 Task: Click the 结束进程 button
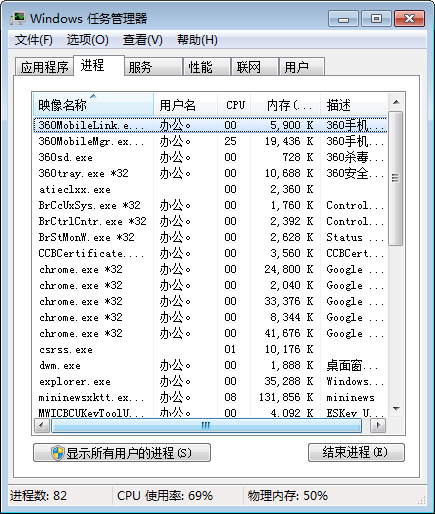click(356, 453)
